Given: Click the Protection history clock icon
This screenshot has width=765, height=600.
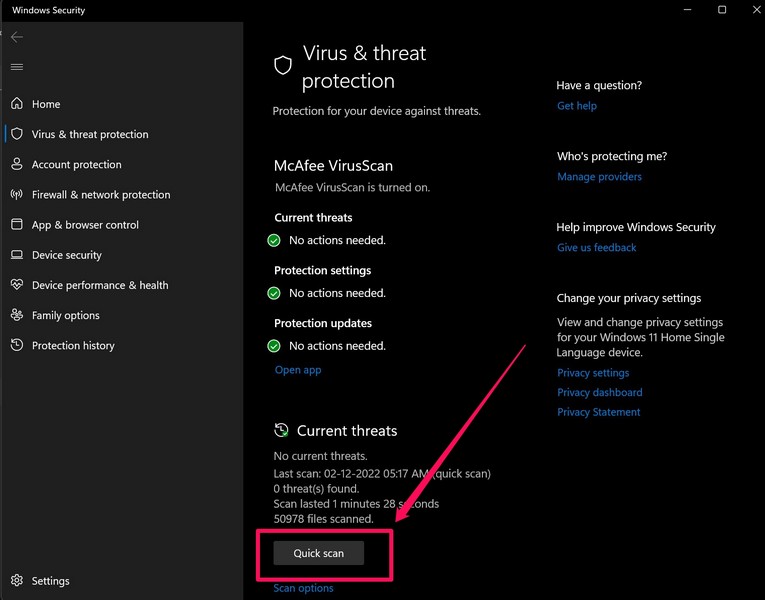Looking at the screenshot, I should click(16, 345).
